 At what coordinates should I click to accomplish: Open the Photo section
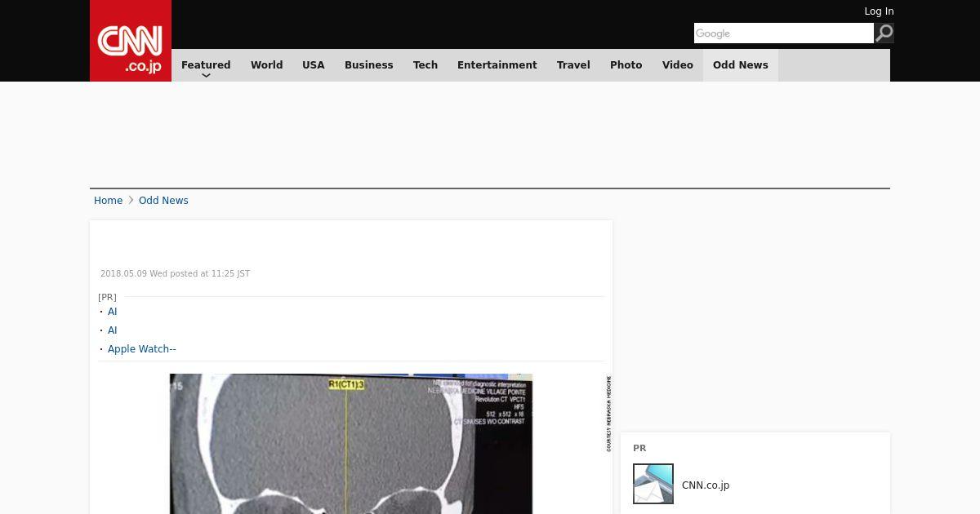pyautogui.click(x=626, y=65)
